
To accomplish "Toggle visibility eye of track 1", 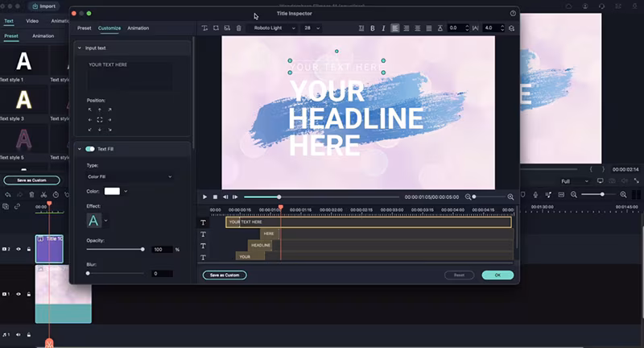I will [x=19, y=294].
